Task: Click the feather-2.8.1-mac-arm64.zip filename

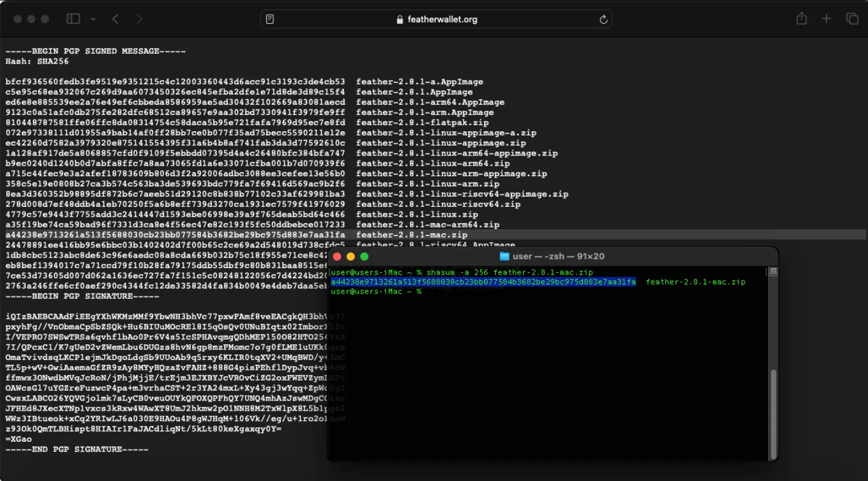Action: pos(427,224)
